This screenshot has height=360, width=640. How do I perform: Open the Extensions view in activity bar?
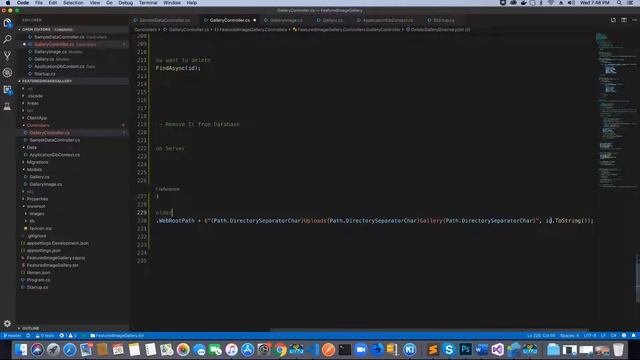[7, 89]
